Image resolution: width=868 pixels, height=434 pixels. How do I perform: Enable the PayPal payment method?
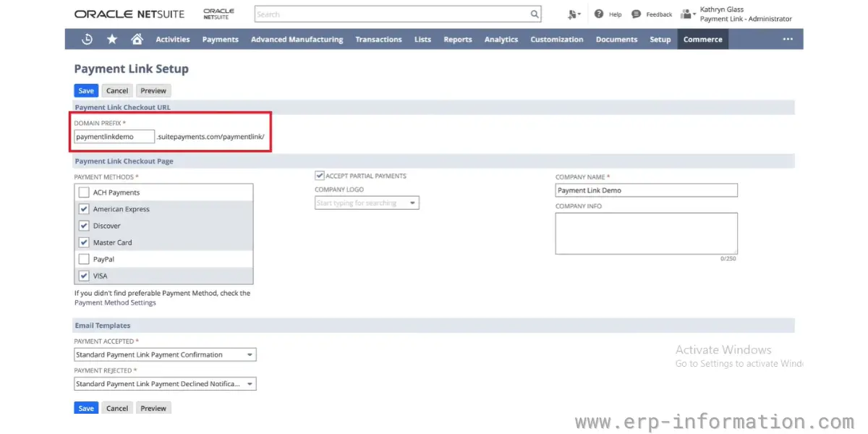click(x=84, y=259)
